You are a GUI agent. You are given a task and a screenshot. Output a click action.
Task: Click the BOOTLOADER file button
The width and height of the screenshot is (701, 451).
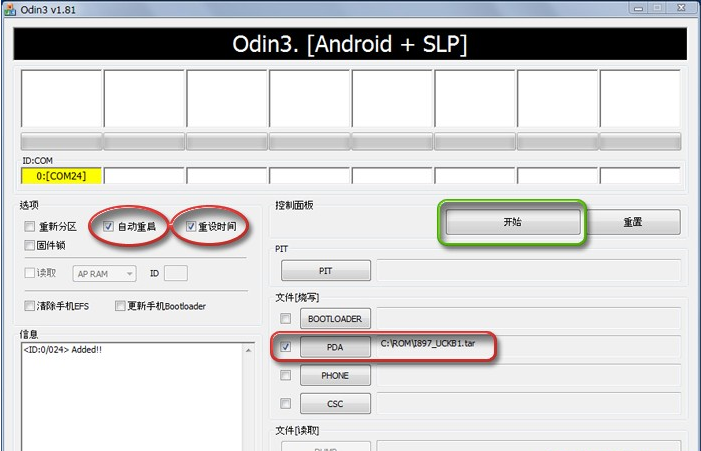point(335,319)
